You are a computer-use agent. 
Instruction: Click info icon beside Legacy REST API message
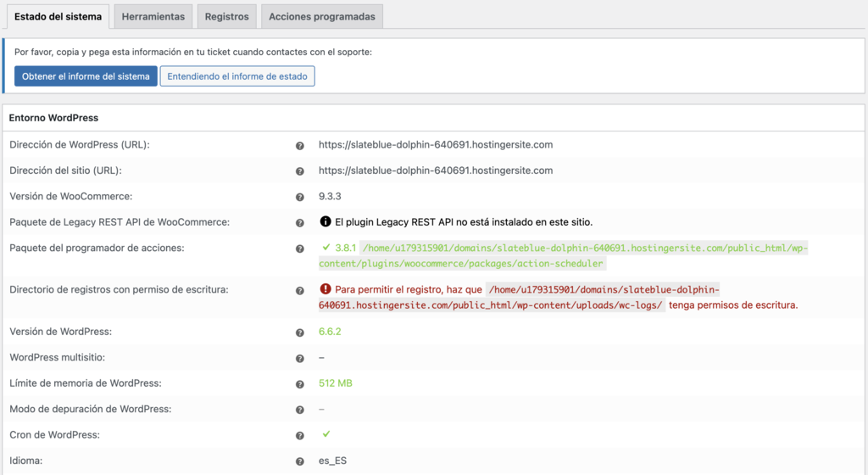click(x=325, y=222)
